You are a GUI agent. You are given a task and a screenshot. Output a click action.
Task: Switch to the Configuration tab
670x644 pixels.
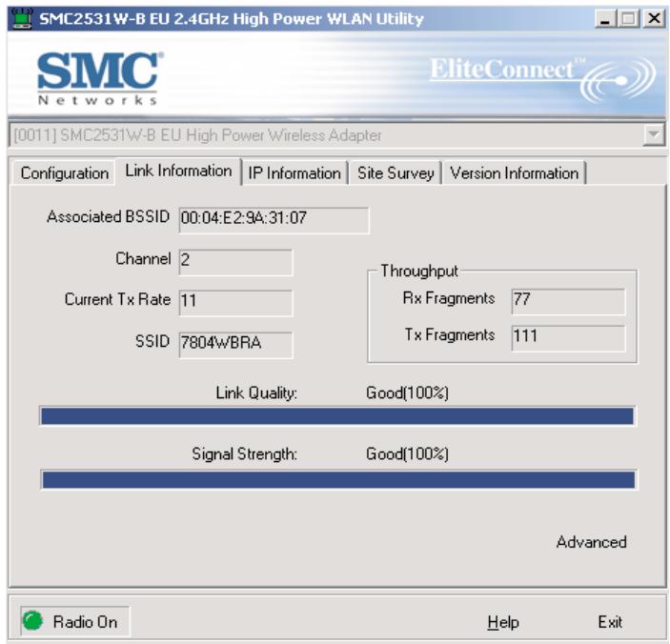64,173
